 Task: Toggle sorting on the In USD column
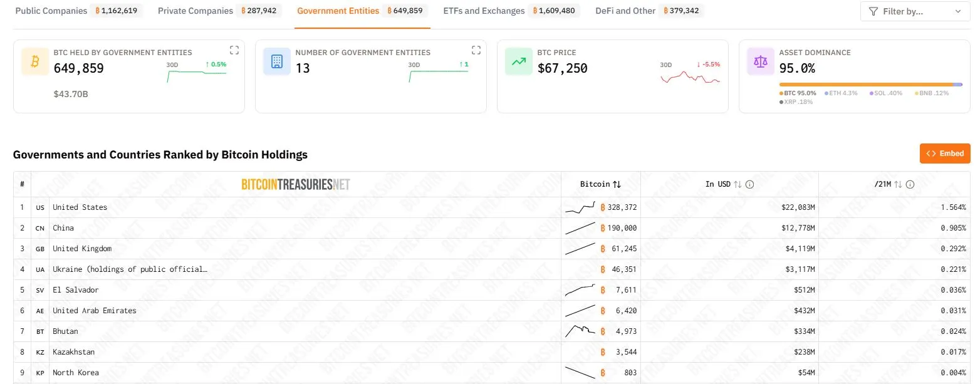(x=738, y=184)
